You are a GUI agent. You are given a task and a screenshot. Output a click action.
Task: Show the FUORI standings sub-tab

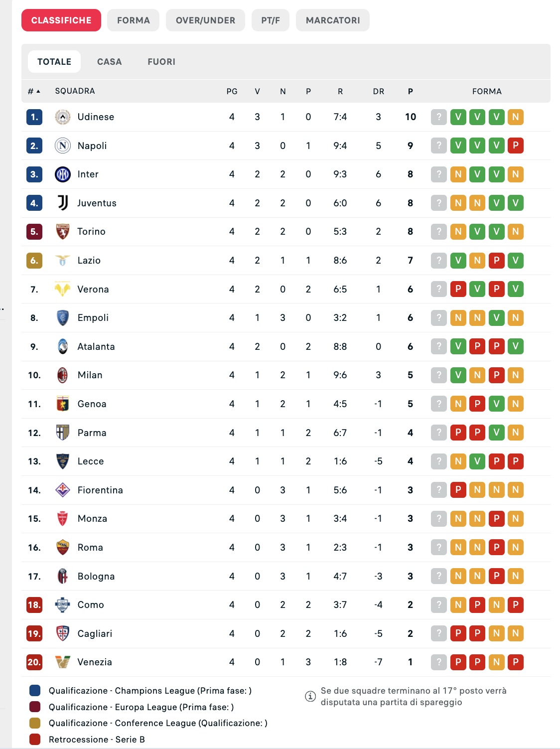click(161, 62)
